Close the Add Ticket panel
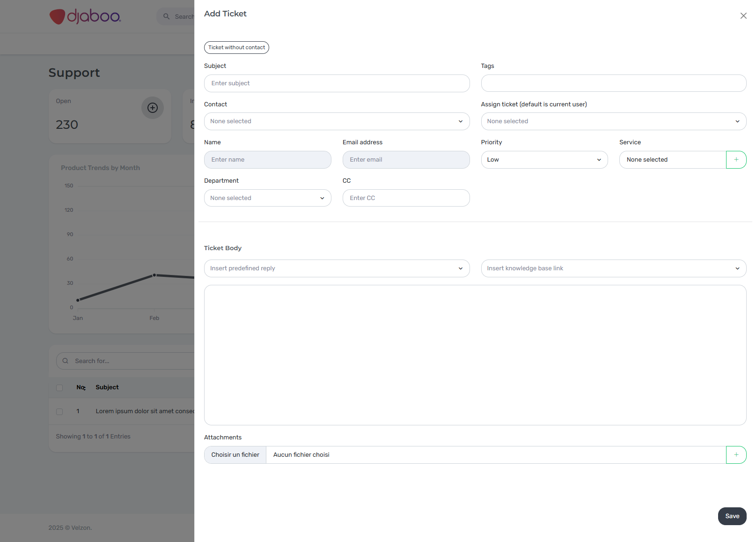The height and width of the screenshot is (542, 756). point(743,16)
